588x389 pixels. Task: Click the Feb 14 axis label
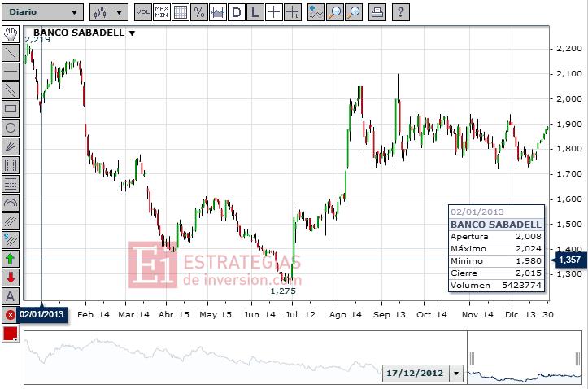tap(94, 314)
